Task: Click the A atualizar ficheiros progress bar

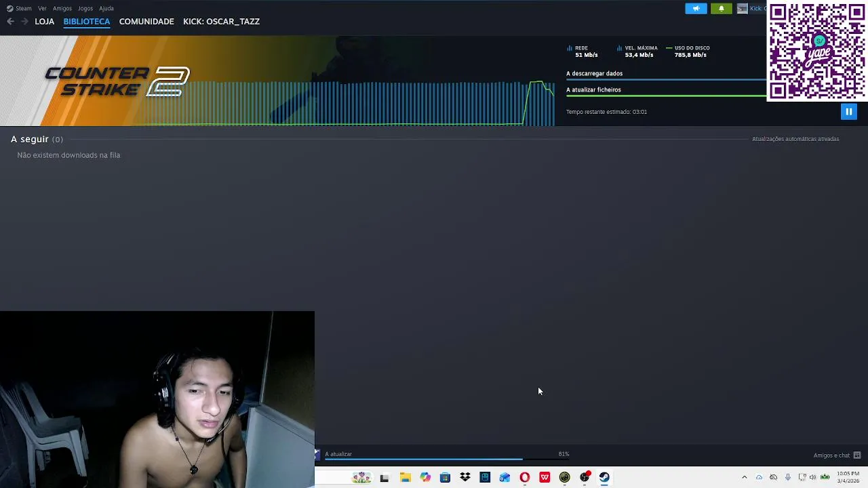Action: 666,96
